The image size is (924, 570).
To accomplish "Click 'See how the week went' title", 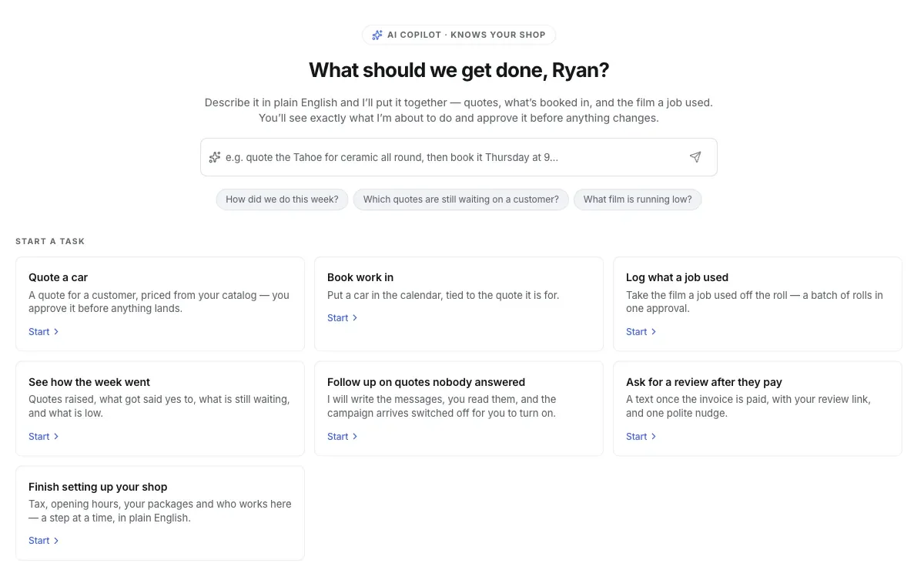I will (89, 382).
